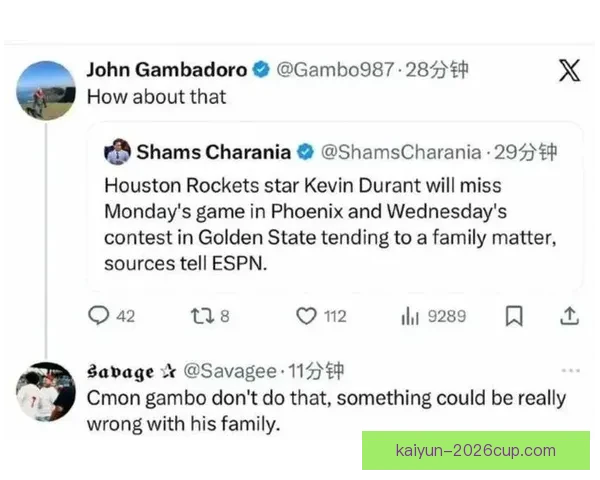Image resolution: width=600 pixels, height=480 pixels.
Task: Click the Shams Charania name
Action: click(x=214, y=152)
